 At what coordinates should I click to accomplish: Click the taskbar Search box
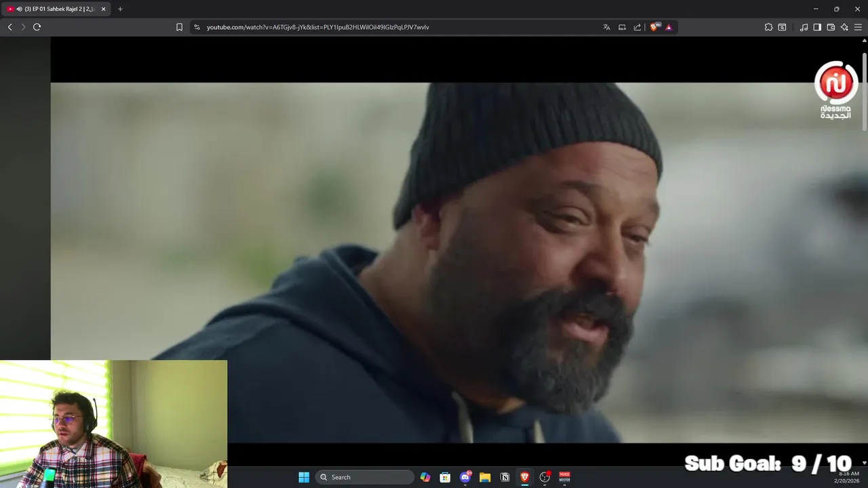(365, 477)
